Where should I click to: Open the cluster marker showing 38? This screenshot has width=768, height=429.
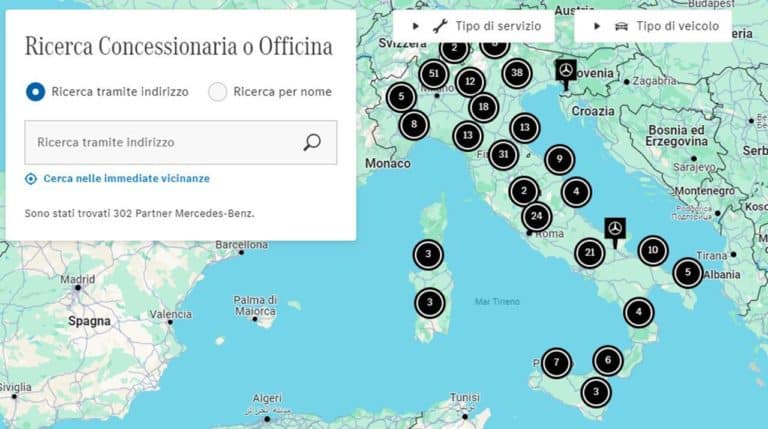[517, 73]
